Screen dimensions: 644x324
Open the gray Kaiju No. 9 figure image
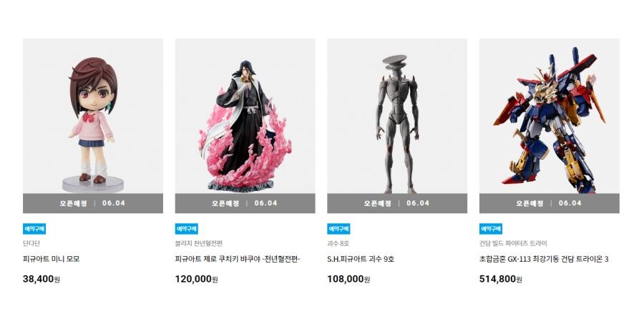click(397, 116)
